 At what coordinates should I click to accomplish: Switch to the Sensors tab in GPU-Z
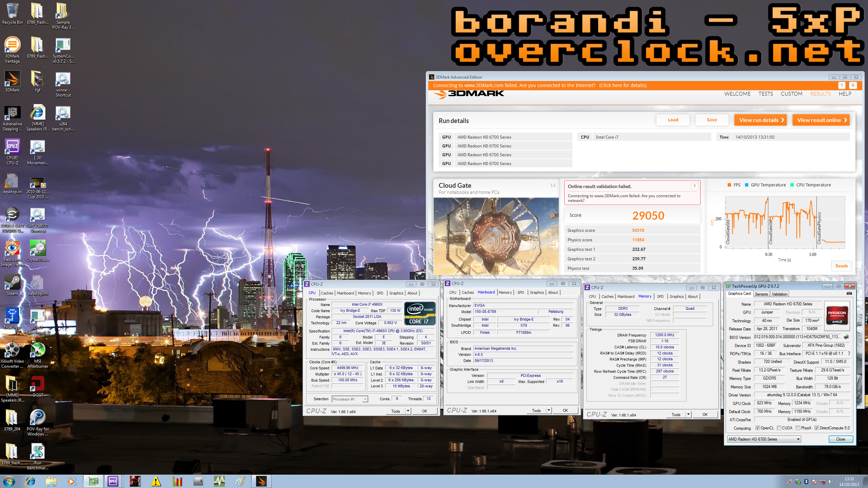coord(761,294)
